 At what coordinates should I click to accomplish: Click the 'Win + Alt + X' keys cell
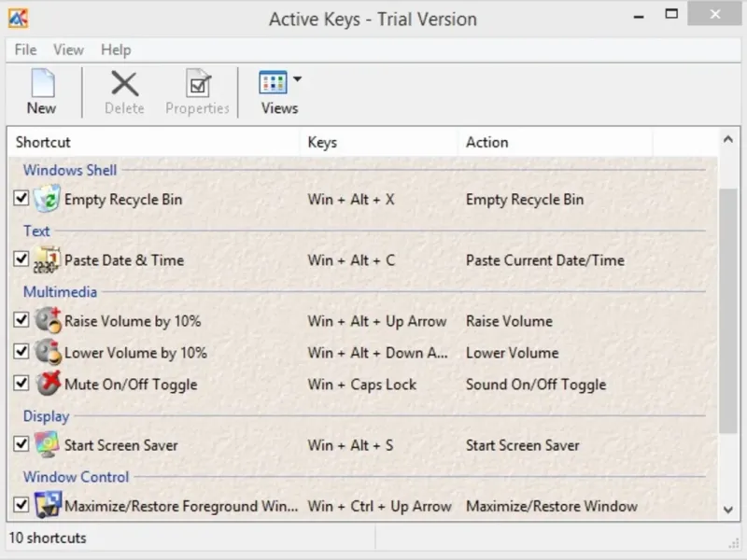click(x=351, y=200)
